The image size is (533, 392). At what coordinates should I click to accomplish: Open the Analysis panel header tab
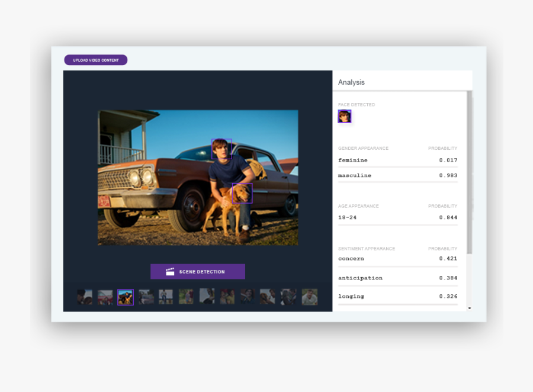[351, 82]
